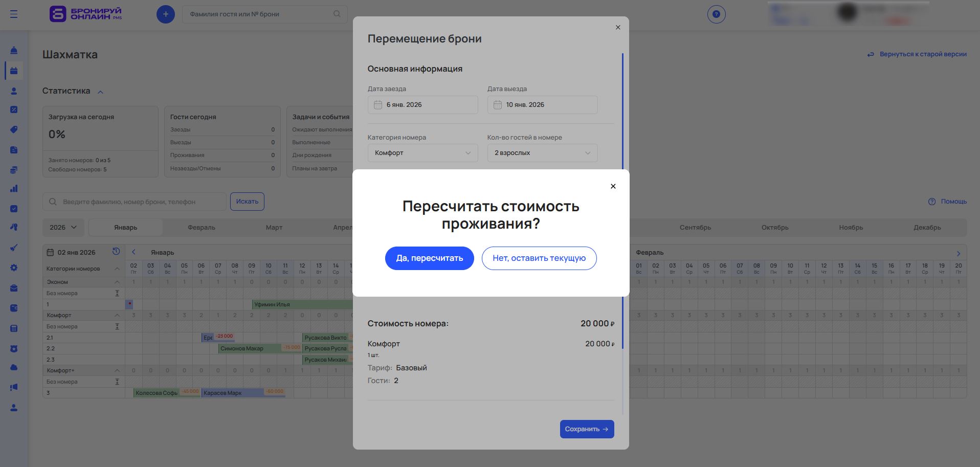980x467 pixels.
Task: Click the blue plus add-booking icon
Action: click(165, 14)
